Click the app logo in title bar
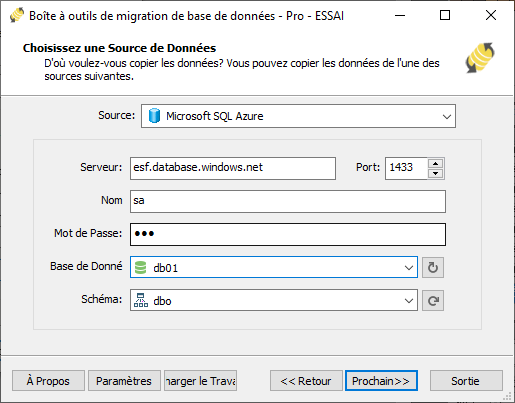Image resolution: width=515 pixels, height=403 pixels. [x=17, y=15]
